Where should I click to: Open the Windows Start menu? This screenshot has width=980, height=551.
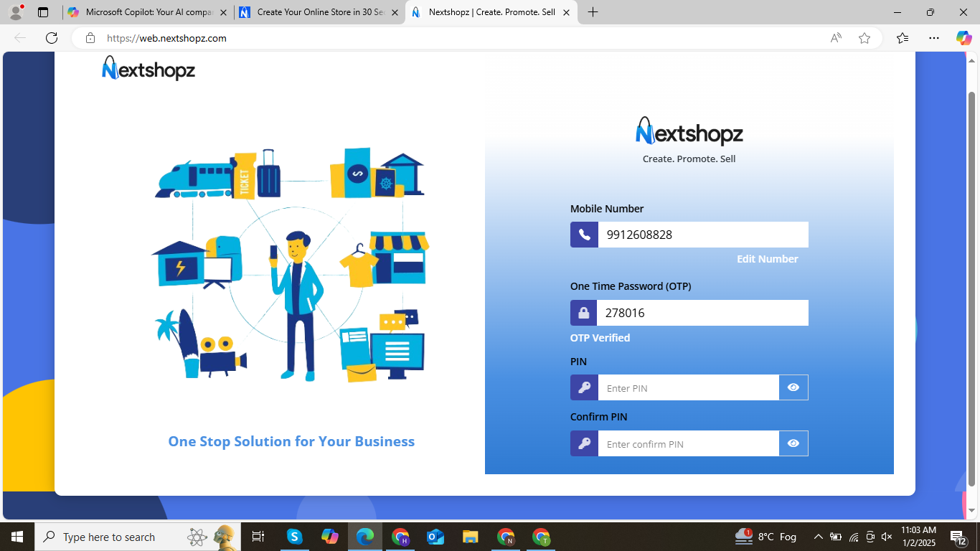coord(17,537)
